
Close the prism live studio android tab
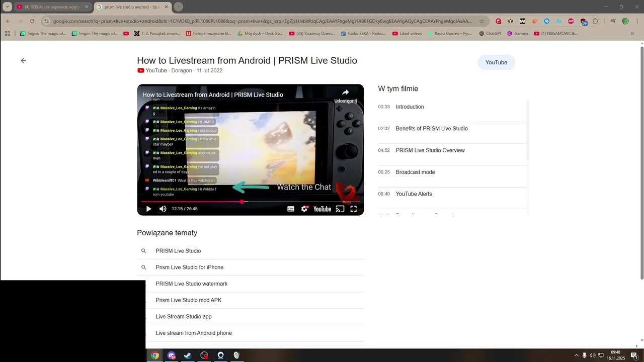[167, 7]
